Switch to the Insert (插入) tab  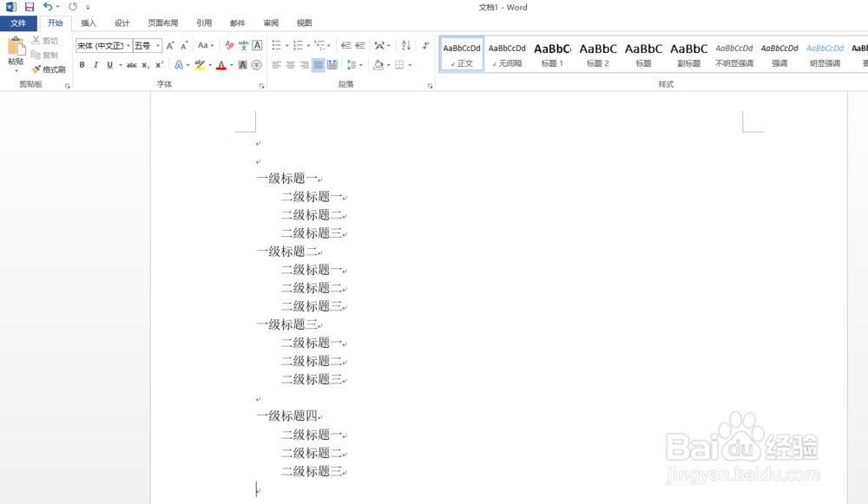(x=89, y=23)
